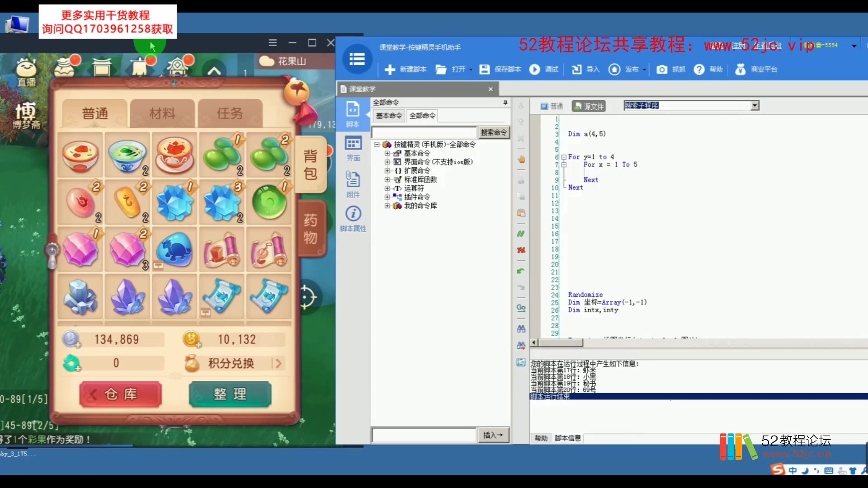Select the 普通 tab in game inventory
This screenshot has height=488, width=868.
pyautogui.click(x=95, y=113)
